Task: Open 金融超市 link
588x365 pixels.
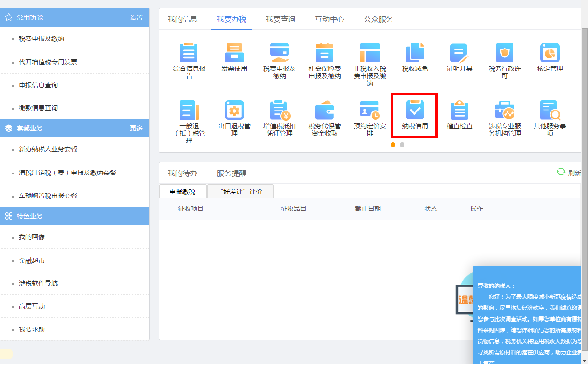Action: pyautogui.click(x=32, y=260)
